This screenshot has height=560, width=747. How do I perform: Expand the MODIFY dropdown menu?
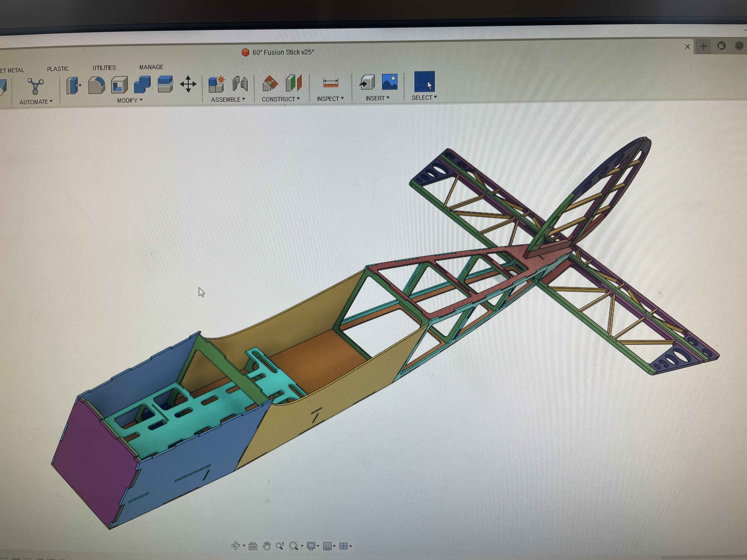point(130,101)
